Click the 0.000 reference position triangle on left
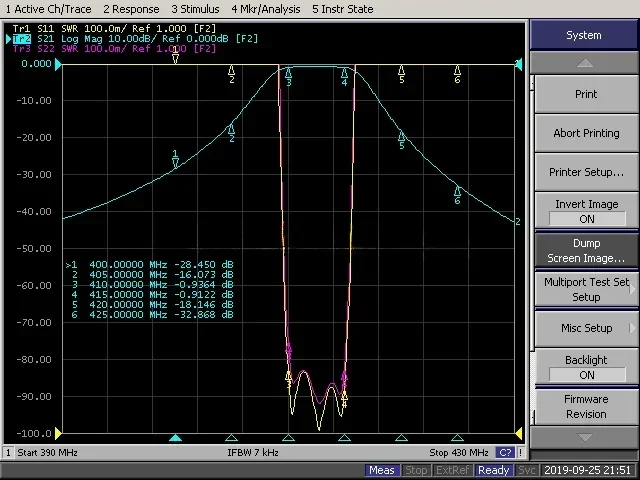Screen dimensions: 640x480 point(58,64)
